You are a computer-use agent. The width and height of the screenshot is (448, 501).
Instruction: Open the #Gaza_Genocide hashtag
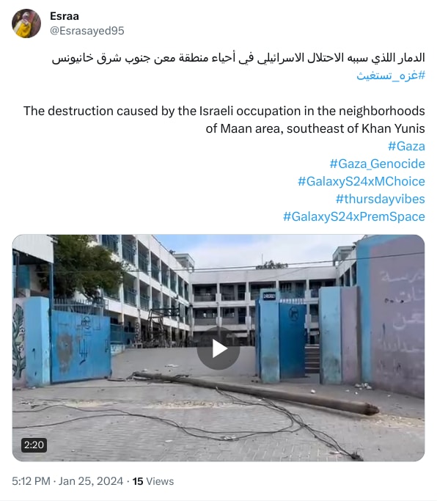(377, 164)
